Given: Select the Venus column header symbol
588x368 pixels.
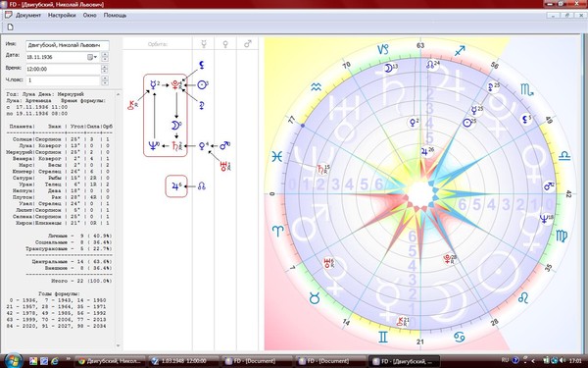Looking at the screenshot, I should (225, 44).
